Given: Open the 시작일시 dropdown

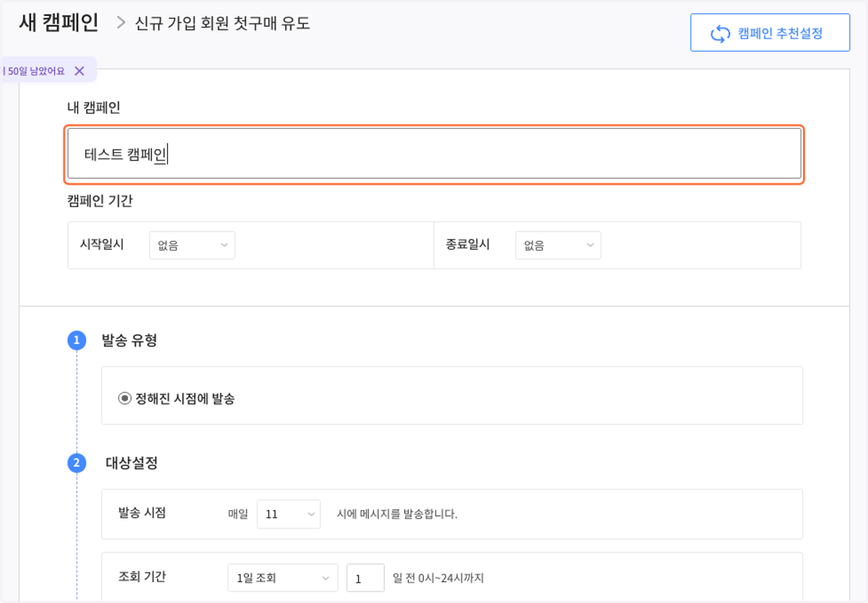Looking at the screenshot, I should (192, 245).
